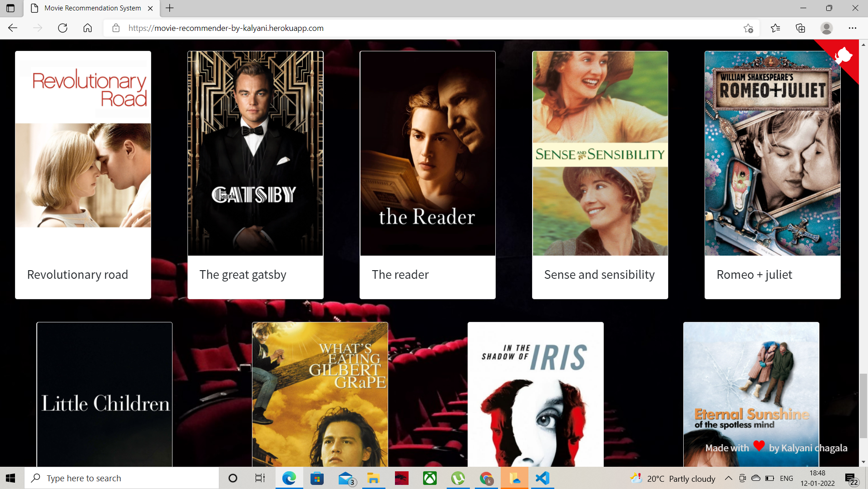Launch Visual Studio Code from the taskbar
The width and height of the screenshot is (868, 489).
[x=542, y=478]
